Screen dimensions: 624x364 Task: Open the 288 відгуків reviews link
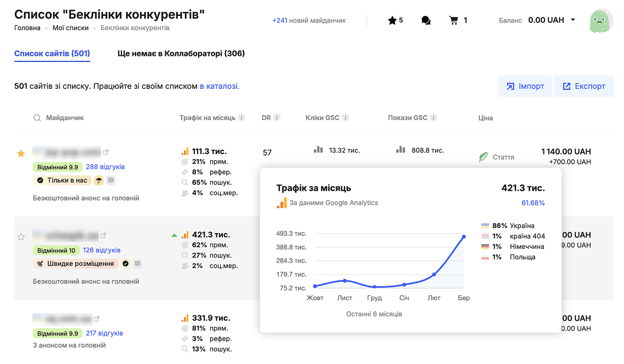[x=105, y=167]
